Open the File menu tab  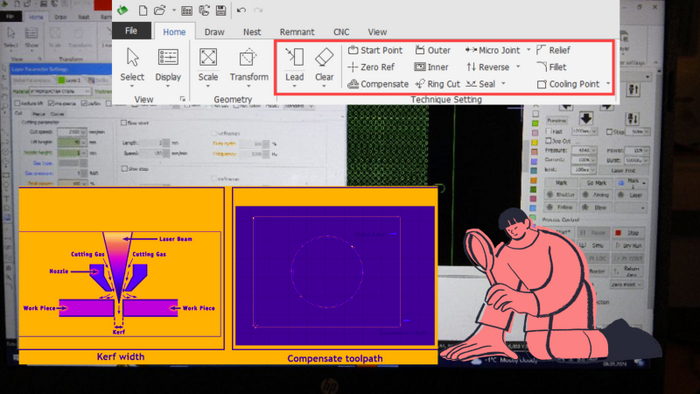[x=131, y=30]
